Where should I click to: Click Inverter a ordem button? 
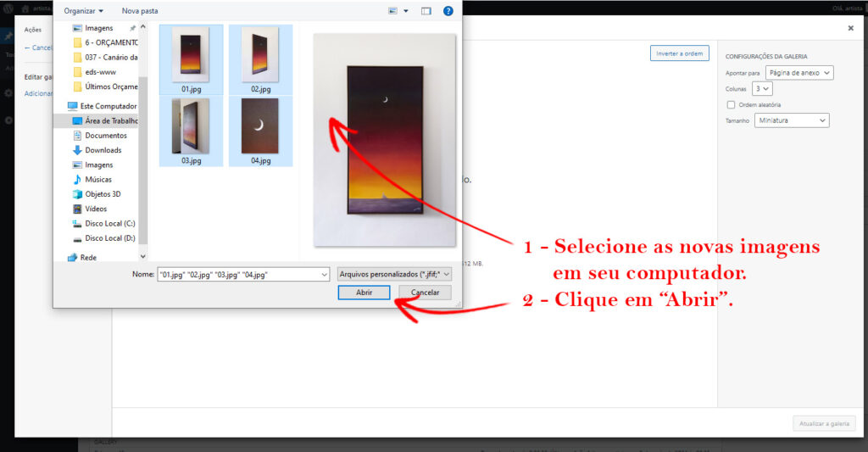(x=679, y=53)
